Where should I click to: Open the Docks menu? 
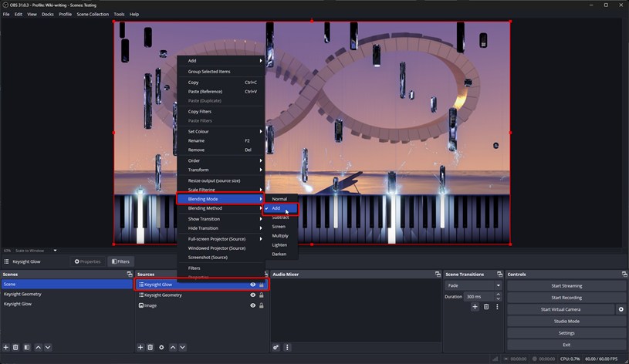click(47, 14)
